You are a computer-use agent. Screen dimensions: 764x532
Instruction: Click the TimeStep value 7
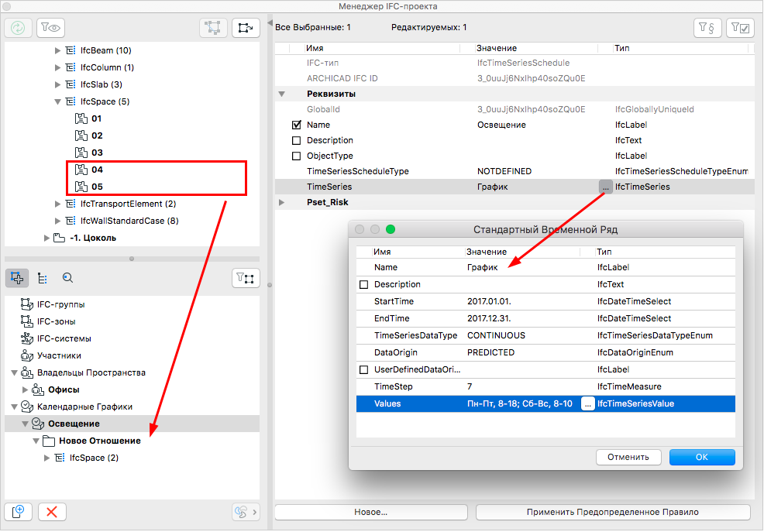coord(470,386)
